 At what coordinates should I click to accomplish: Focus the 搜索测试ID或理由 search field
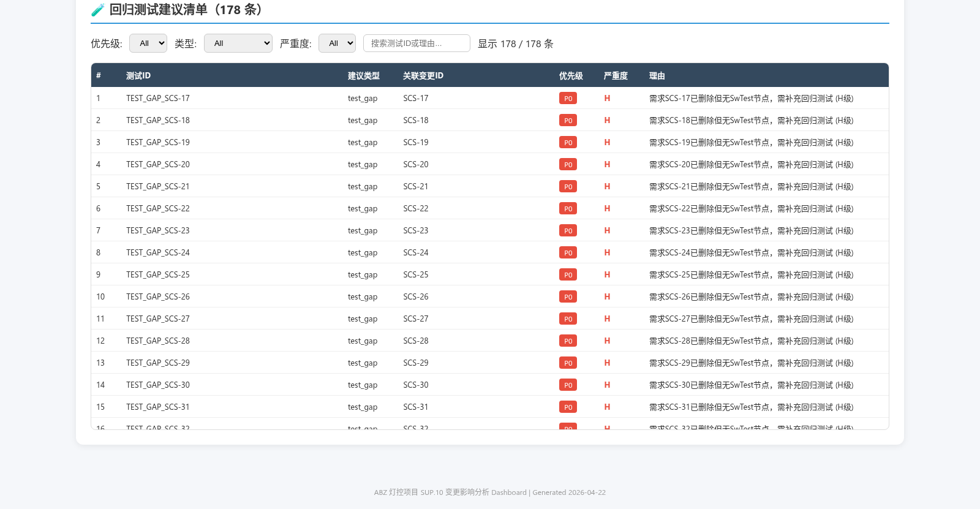pos(417,43)
